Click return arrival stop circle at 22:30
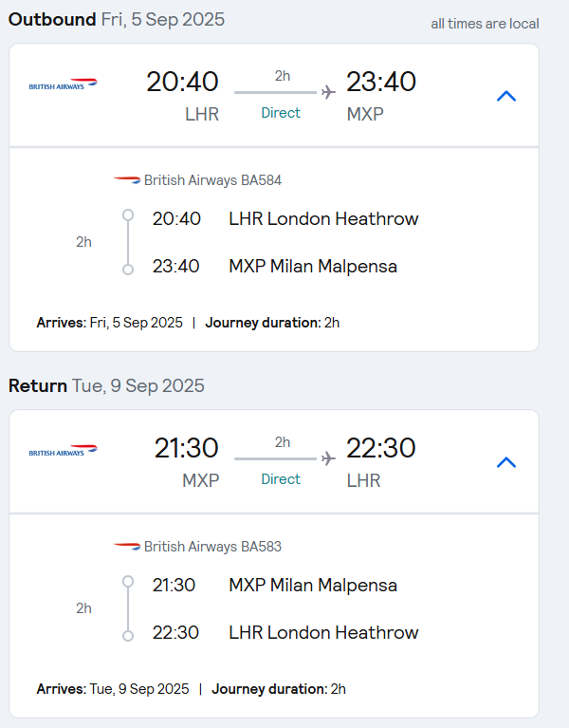This screenshot has width=569, height=728. point(128,636)
